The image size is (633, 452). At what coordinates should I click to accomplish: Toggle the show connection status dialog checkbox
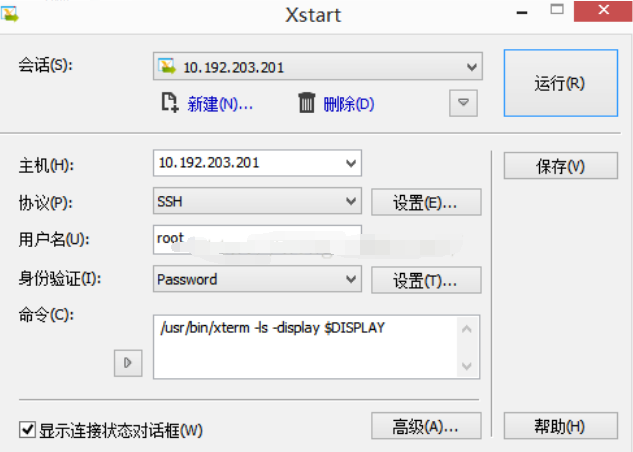pyautogui.click(x=27, y=429)
